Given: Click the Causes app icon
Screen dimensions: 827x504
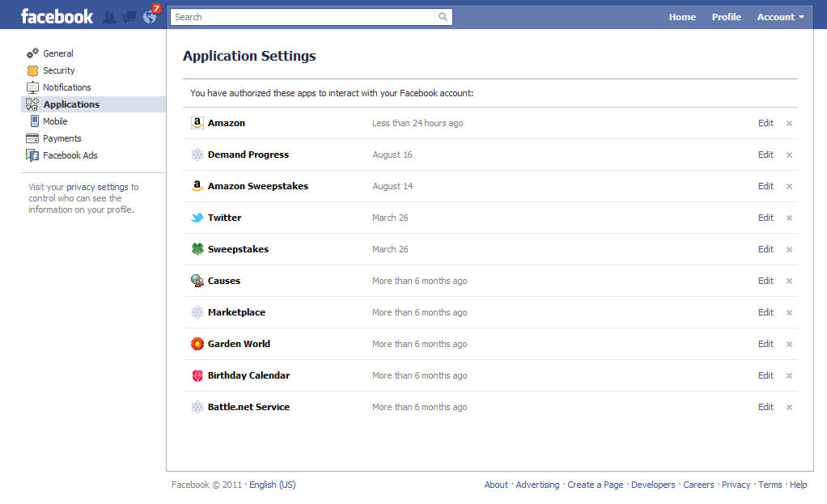Looking at the screenshot, I should (x=197, y=281).
